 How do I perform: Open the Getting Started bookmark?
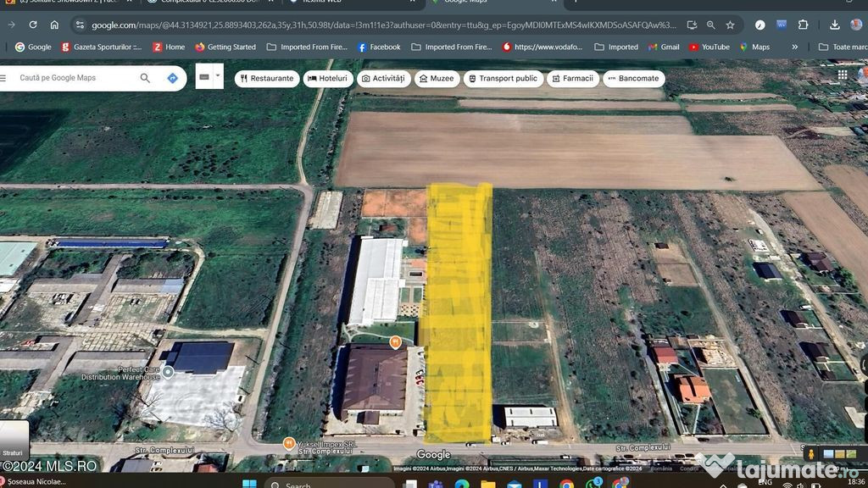click(225, 47)
